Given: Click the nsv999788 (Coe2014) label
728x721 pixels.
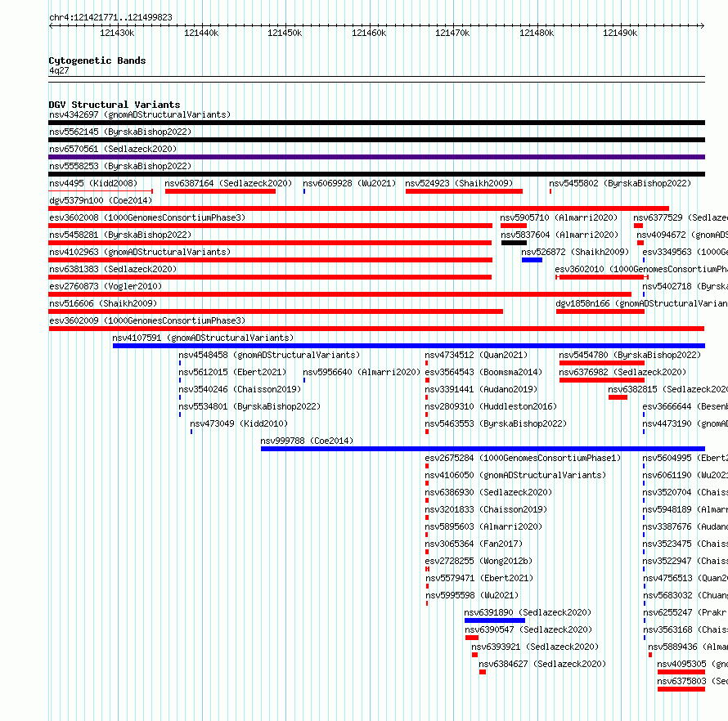Looking at the screenshot, I should 307,441.
